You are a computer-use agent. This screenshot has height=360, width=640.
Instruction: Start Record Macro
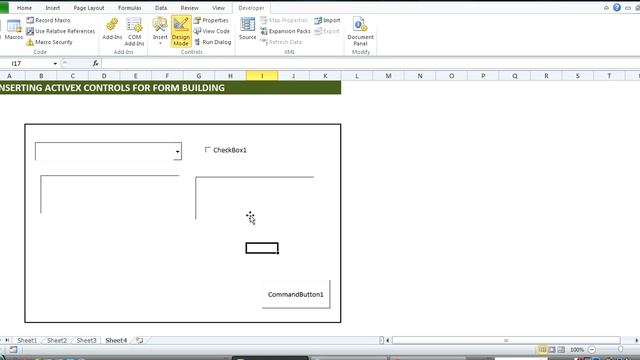tap(48, 20)
